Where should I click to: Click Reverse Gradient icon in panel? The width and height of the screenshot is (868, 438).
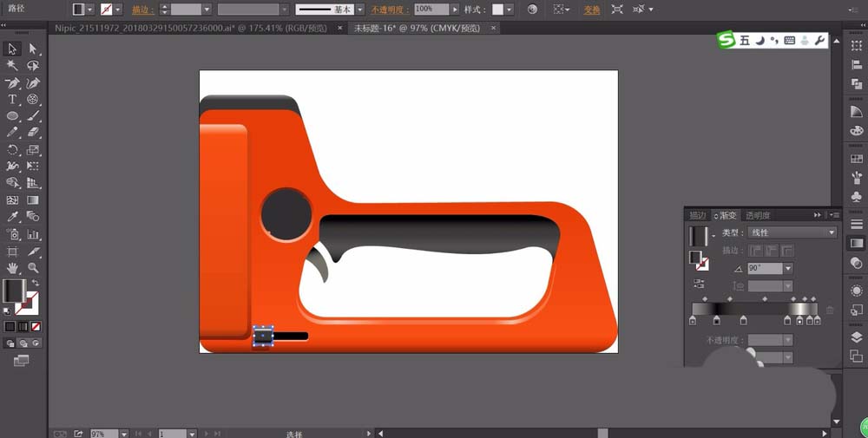pyautogui.click(x=699, y=284)
